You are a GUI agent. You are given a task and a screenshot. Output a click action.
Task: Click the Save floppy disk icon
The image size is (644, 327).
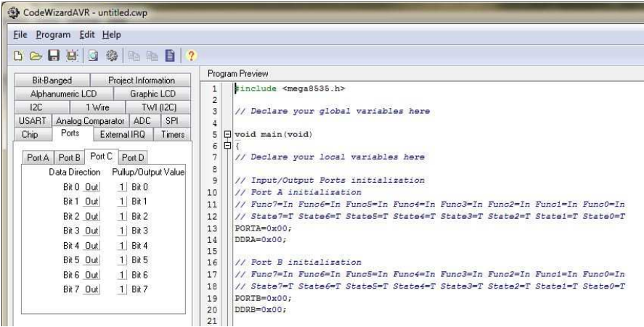pyautogui.click(x=54, y=55)
